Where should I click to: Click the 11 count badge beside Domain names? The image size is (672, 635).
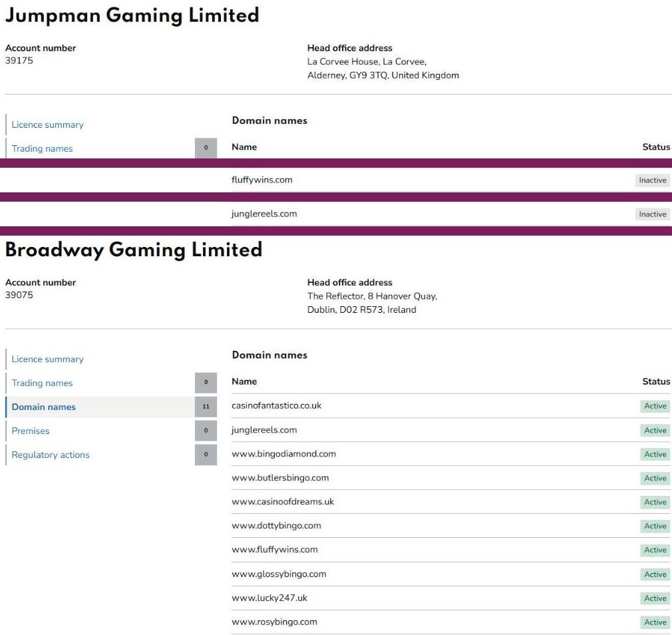206,407
